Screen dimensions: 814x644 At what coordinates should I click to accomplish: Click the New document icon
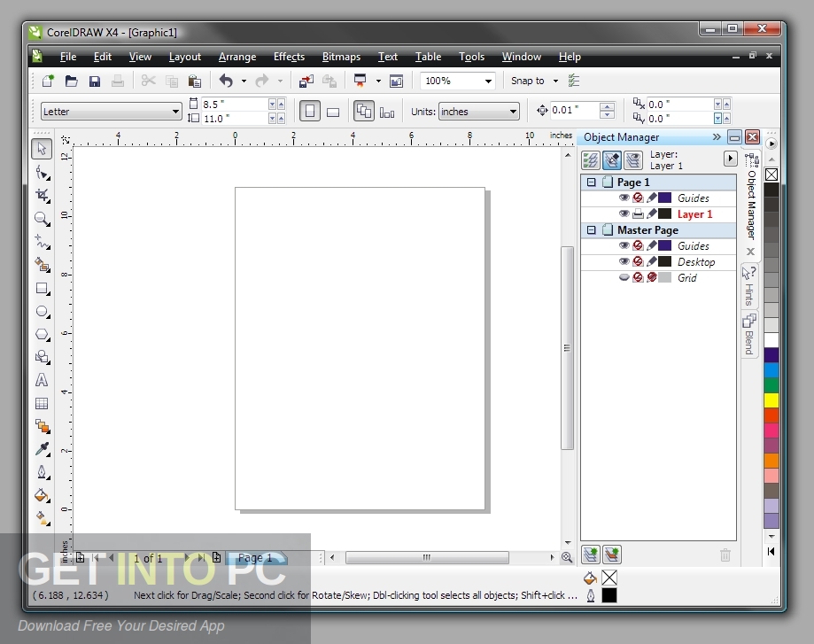coord(48,81)
